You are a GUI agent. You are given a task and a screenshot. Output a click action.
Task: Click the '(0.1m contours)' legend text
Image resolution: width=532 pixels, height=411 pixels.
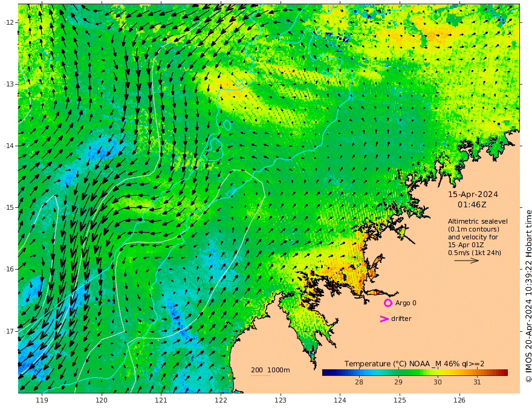[473, 229]
